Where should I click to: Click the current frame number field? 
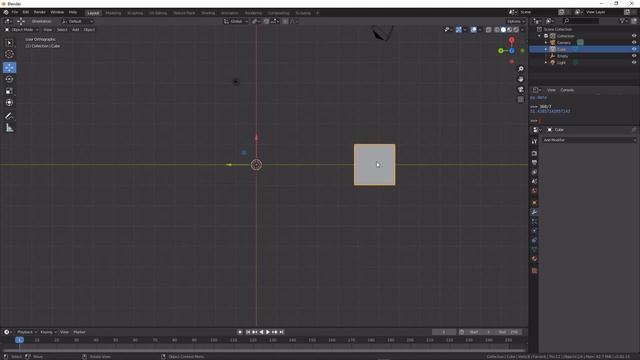coord(444,332)
